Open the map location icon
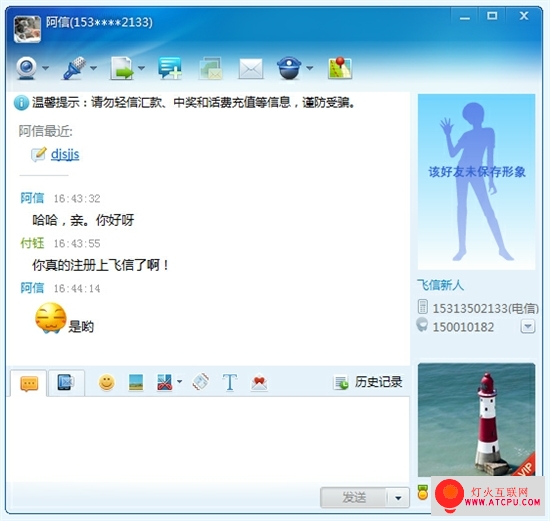The image size is (550, 521). (340, 68)
